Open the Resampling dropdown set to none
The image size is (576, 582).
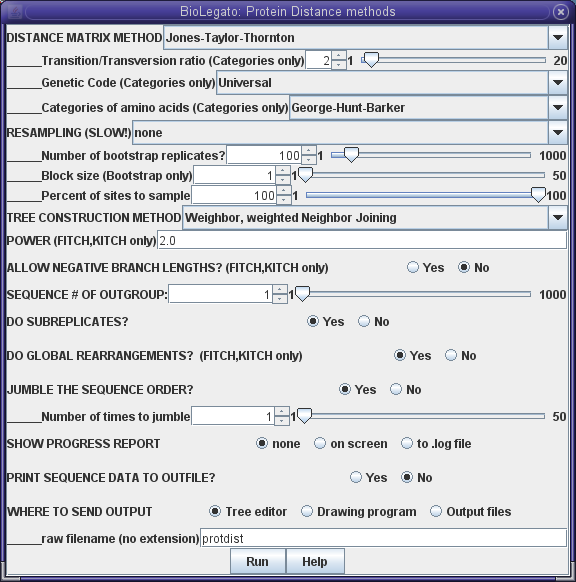tap(557, 133)
